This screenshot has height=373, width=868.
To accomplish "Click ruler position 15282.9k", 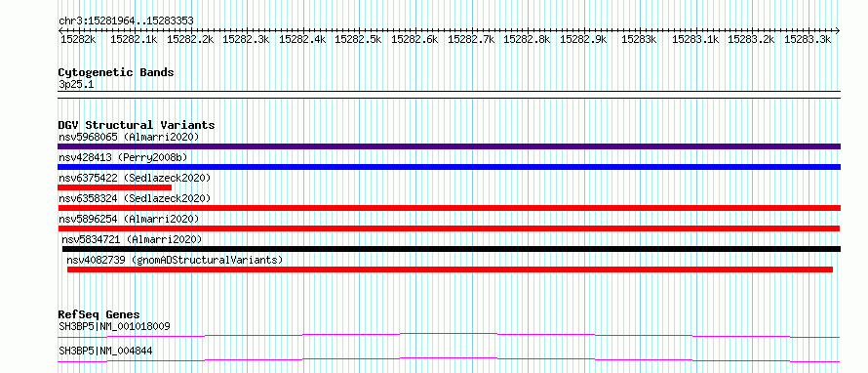I will coord(584,39).
